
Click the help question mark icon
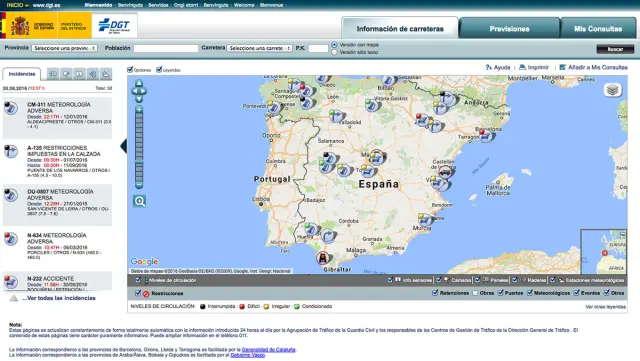click(x=489, y=67)
